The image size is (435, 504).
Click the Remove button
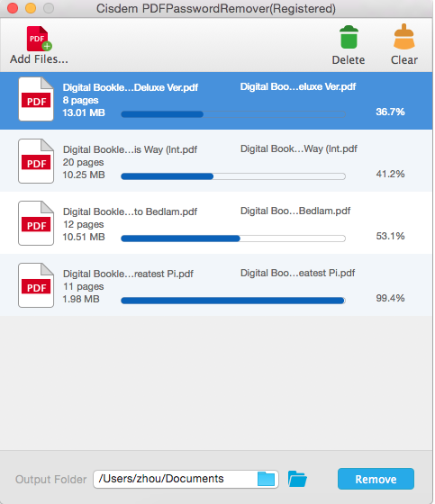coord(376,479)
